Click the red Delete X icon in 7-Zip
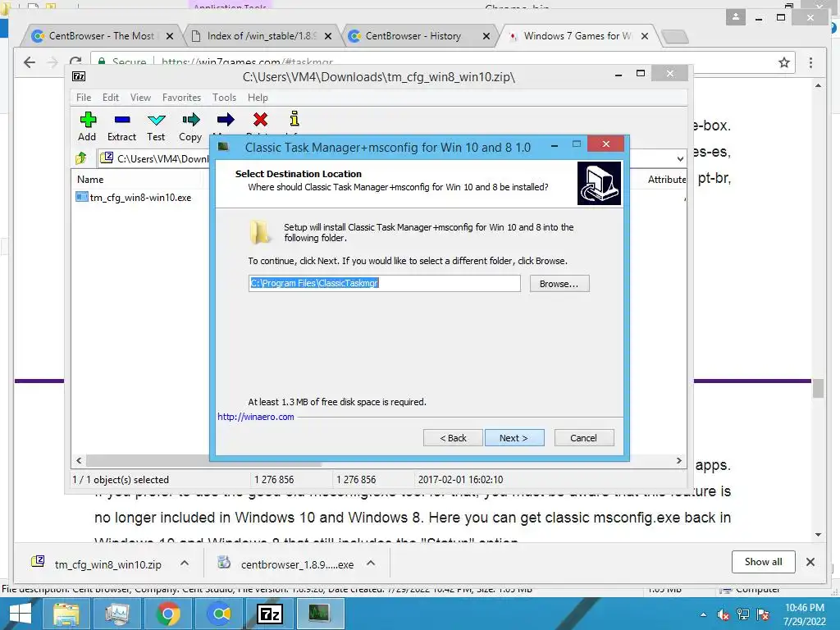This screenshot has height=630, width=840. (x=260, y=120)
